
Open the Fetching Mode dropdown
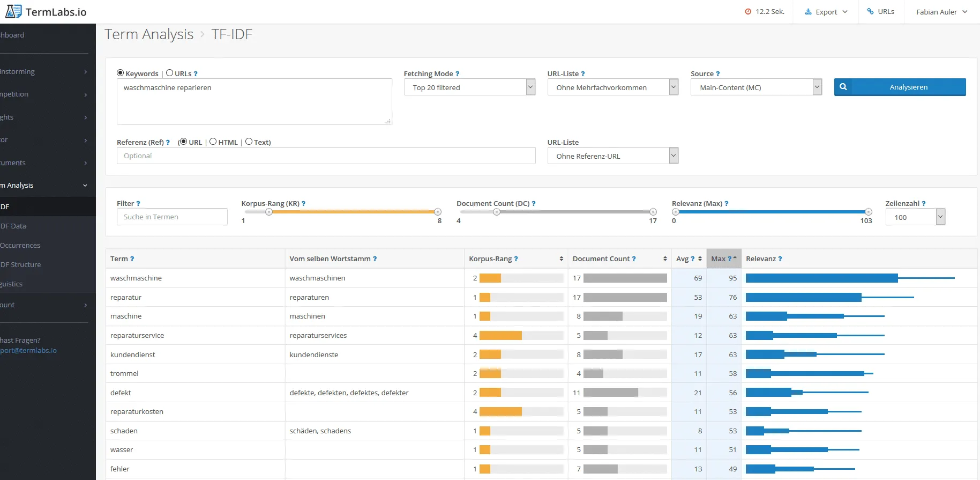tap(469, 87)
